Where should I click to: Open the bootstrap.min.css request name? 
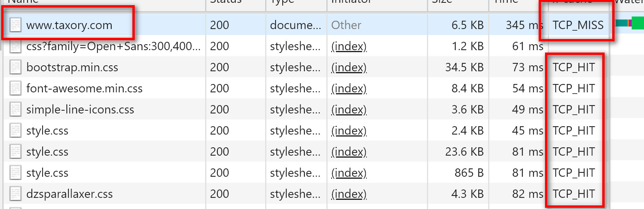[72, 67]
